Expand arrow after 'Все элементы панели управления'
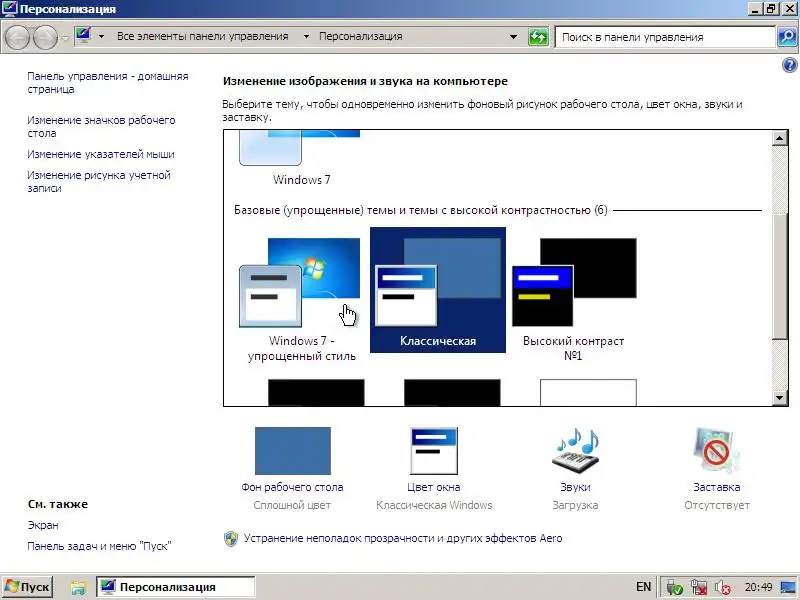The width and height of the screenshot is (800, 600). 306,36
